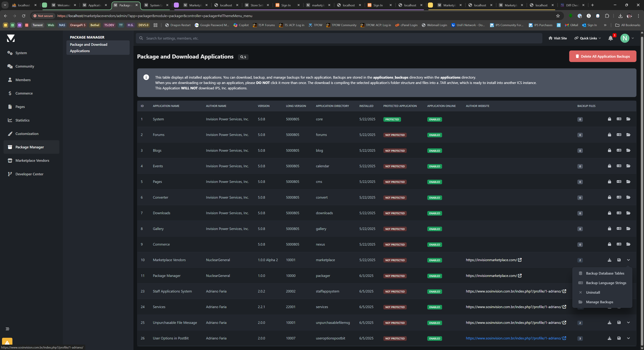Open the browser downloads icon
The height and width of the screenshot is (350, 644).
pos(620,16)
